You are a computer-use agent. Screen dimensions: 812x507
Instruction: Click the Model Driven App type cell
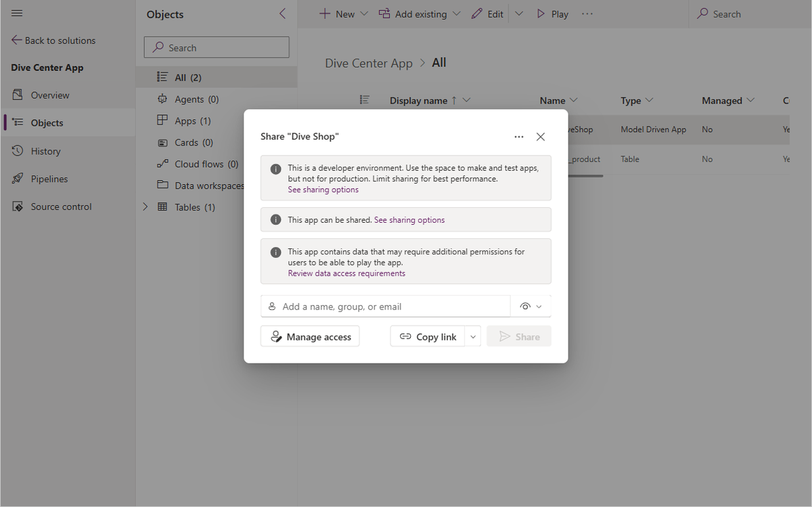(653, 129)
